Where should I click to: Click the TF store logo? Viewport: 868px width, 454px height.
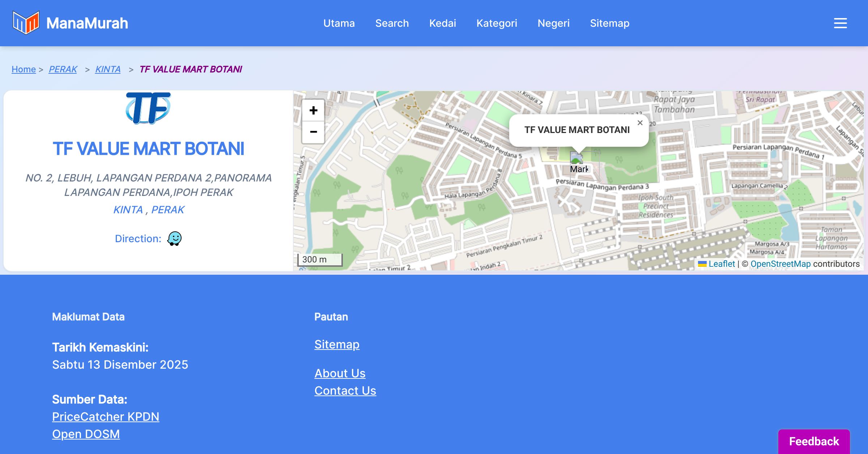pyautogui.click(x=148, y=108)
